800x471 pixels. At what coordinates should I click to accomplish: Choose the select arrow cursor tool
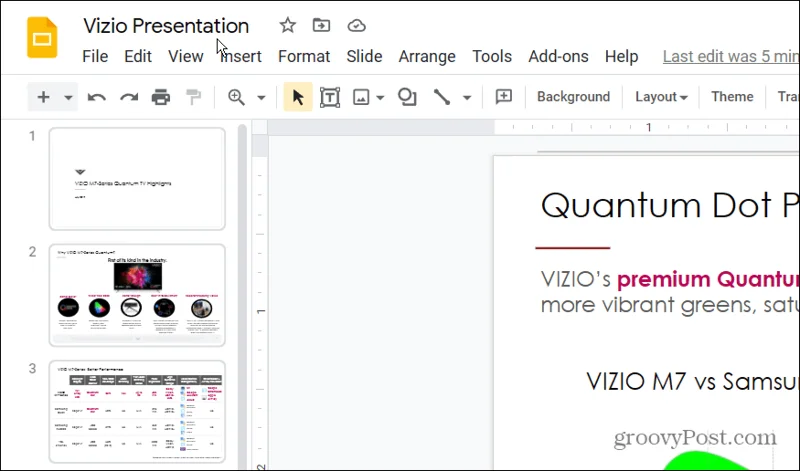click(x=298, y=97)
